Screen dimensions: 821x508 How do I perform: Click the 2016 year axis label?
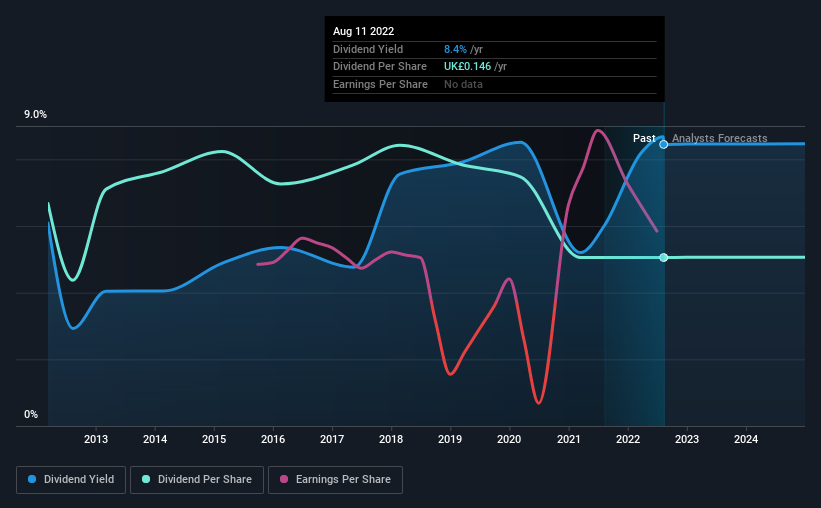[x=273, y=439]
